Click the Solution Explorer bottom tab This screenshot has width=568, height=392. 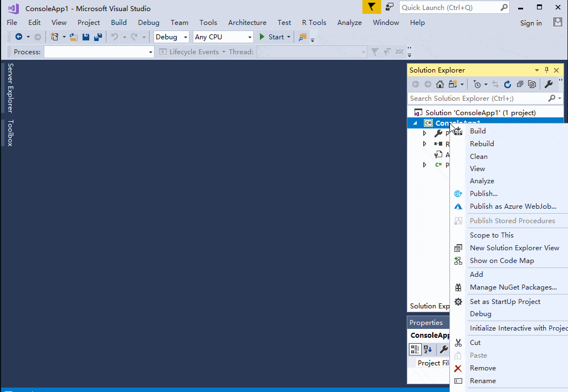(x=429, y=306)
